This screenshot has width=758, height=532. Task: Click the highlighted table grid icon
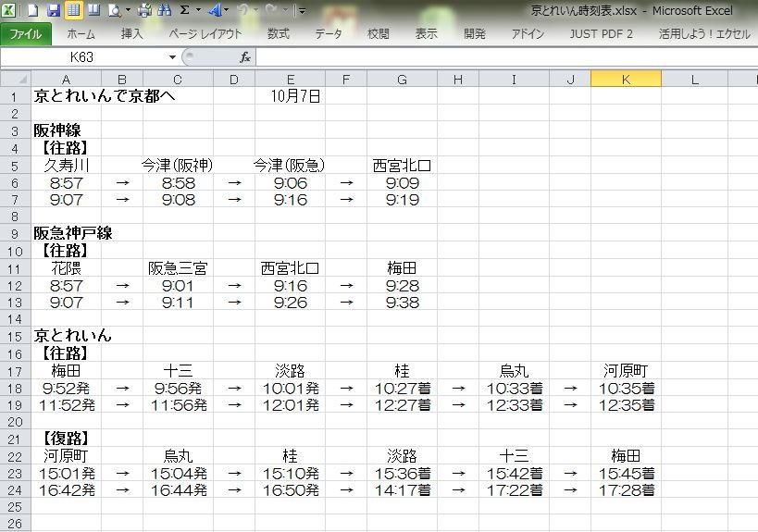[x=73, y=11]
